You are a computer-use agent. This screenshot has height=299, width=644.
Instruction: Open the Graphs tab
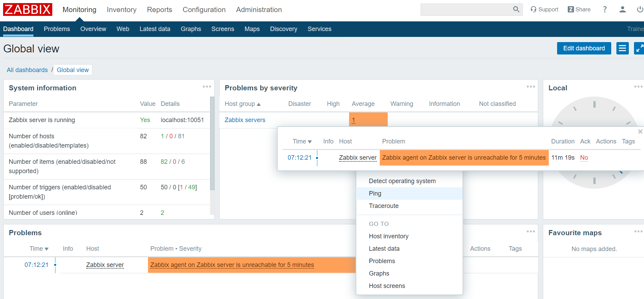coord(191,29)
